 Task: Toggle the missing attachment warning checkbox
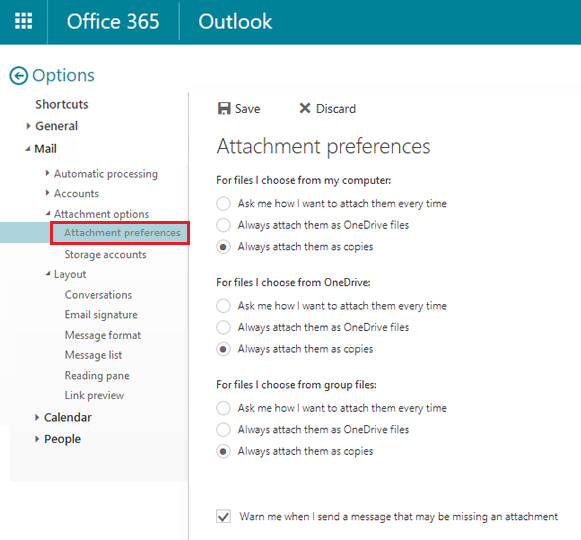click(223, 516)
